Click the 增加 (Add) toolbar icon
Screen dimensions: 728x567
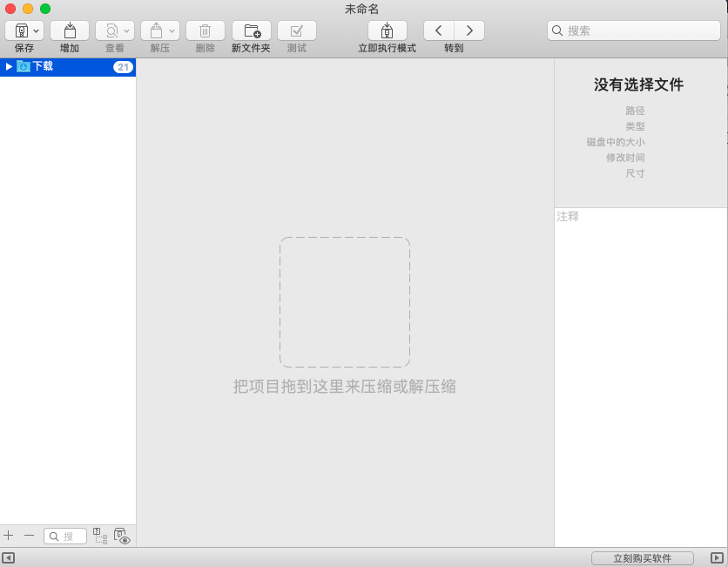(x=70, y=30)
